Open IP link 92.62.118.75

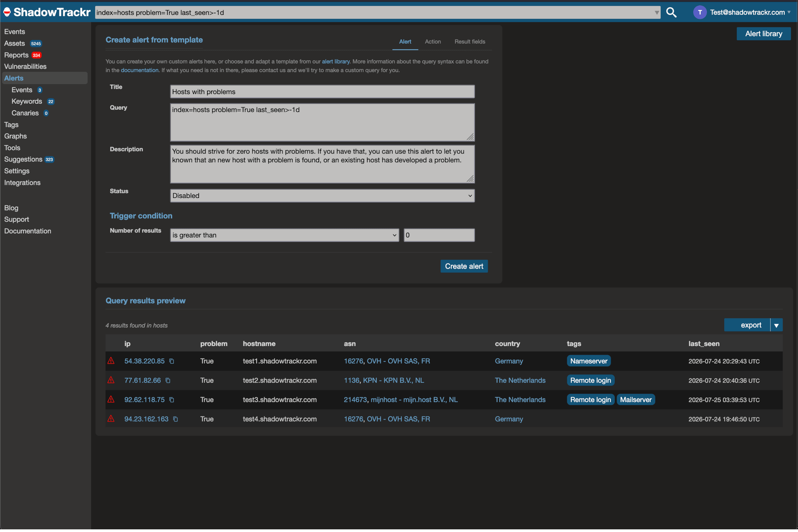(x=145, y=400)
